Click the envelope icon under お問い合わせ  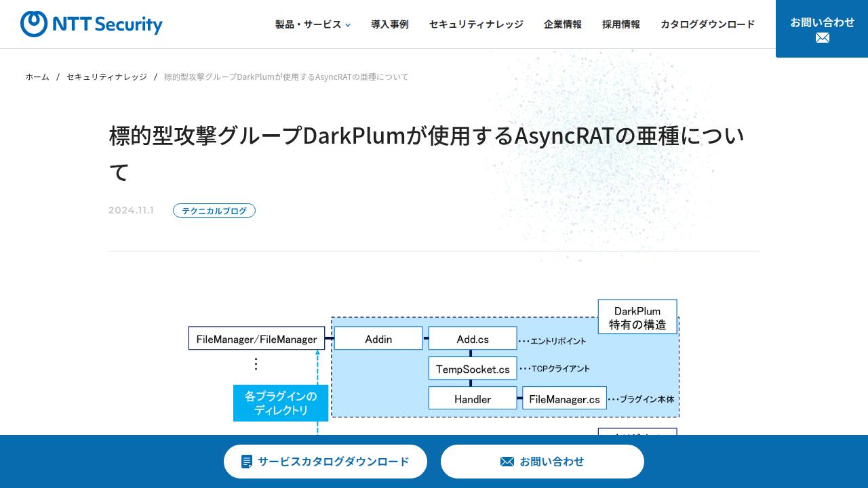pos(822,38)
